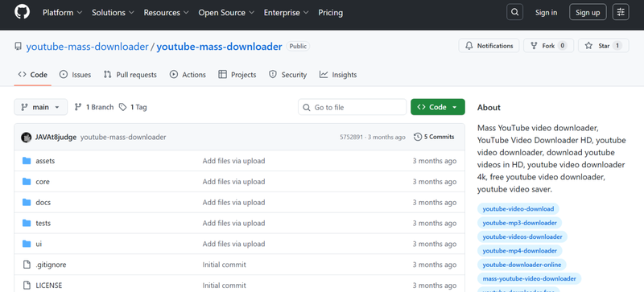644x292 pixels.
Task: Click the repository icon beside owner name
Action: (x=18, y=46)
